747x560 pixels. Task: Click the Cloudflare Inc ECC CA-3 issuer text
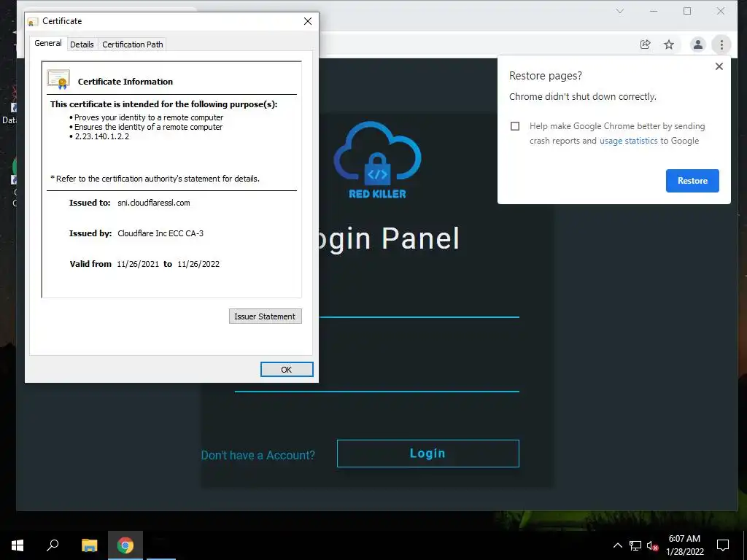point(160,233)
